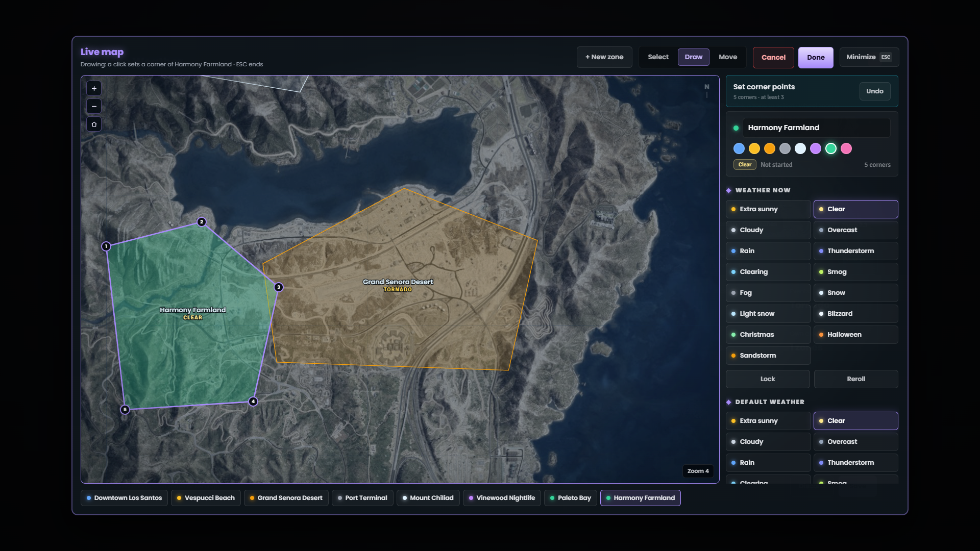The image size is (980, 551).
Task: Zoom out the map with minus icon
Action: tap(94, 106)
